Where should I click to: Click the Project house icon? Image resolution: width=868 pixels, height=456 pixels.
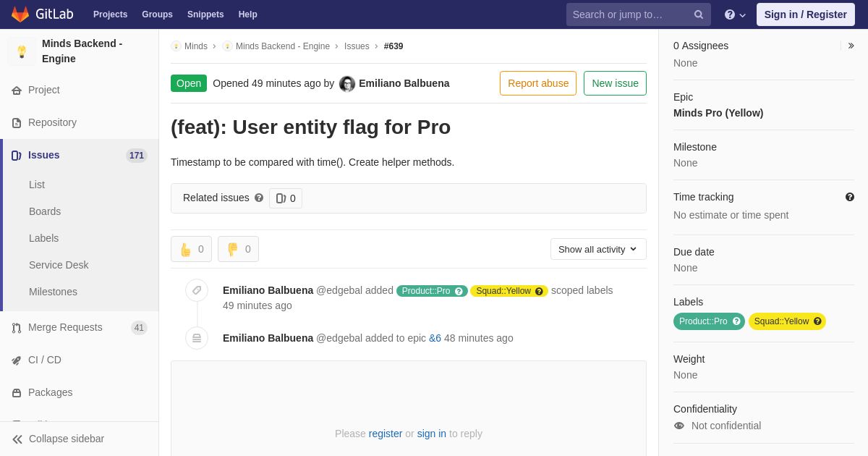(17, 90)
